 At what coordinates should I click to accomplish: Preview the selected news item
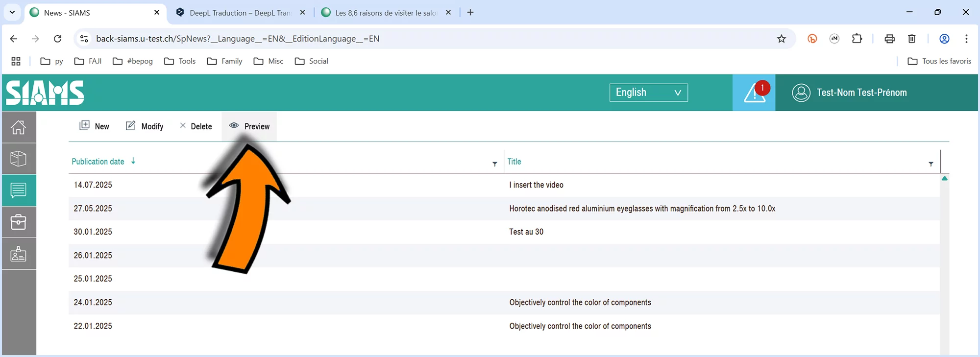249,126
